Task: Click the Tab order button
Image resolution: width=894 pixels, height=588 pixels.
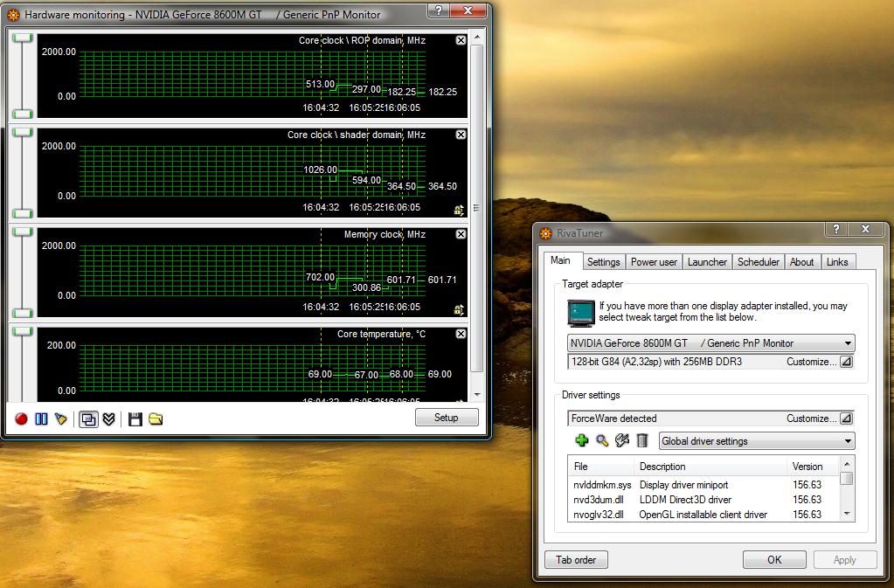Action: 576,559
